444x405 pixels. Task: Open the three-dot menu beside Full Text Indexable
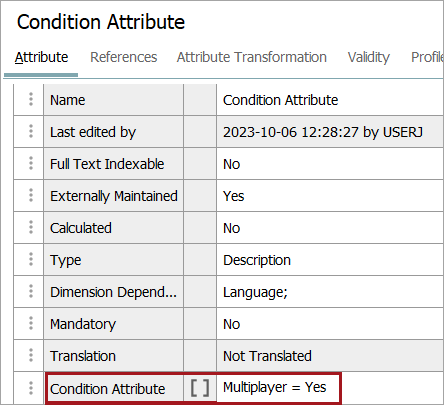(31, 163)
